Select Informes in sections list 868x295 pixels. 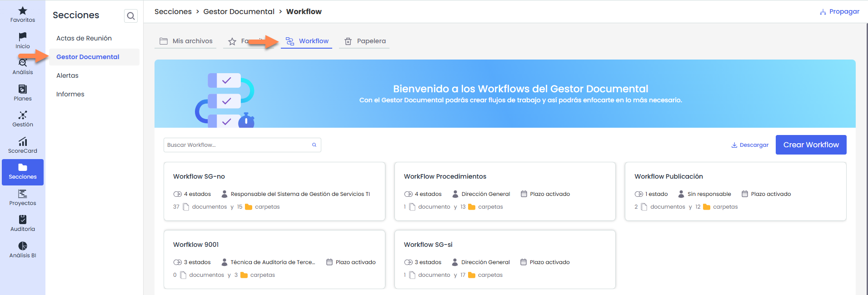(70, 94)
